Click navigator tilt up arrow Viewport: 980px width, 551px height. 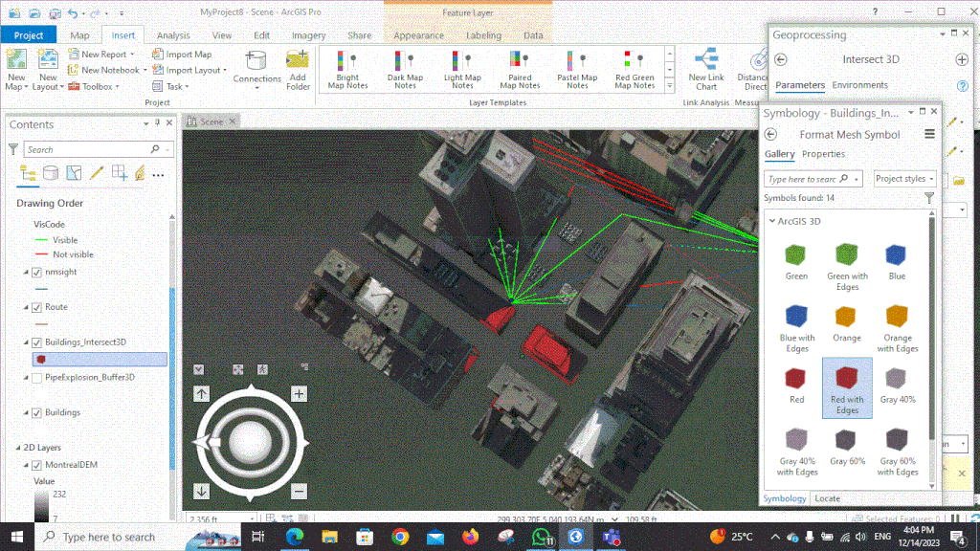click(201, 393)
